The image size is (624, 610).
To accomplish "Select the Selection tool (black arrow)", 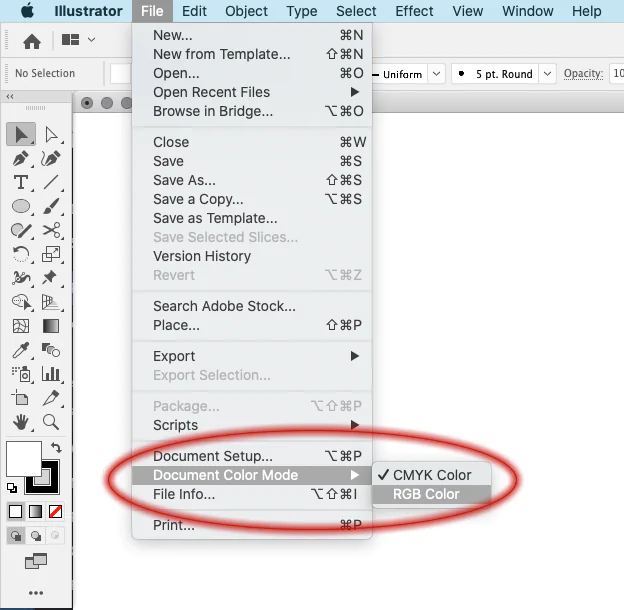I will tap(21, 134).
